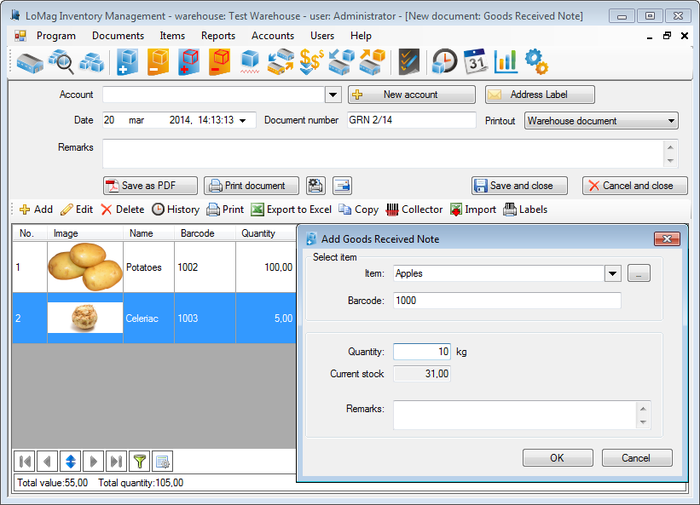700x505 pixels.
Task: Open the calendar 31 toolbar icon
Action: coord(475,62)
